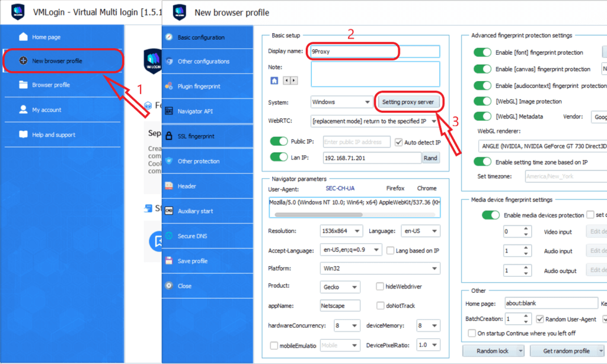Click the Random lock button
This screenshot has width=607, height=364.
[x=493, y=351]
